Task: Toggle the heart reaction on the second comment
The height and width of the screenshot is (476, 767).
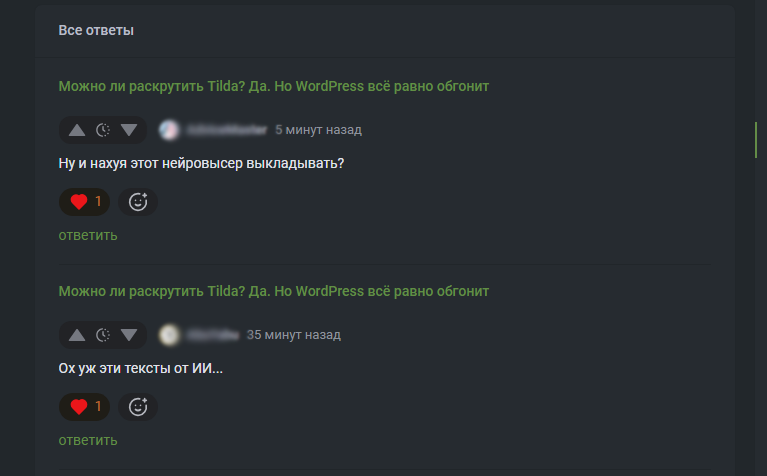Action: [x=85, y=407]
